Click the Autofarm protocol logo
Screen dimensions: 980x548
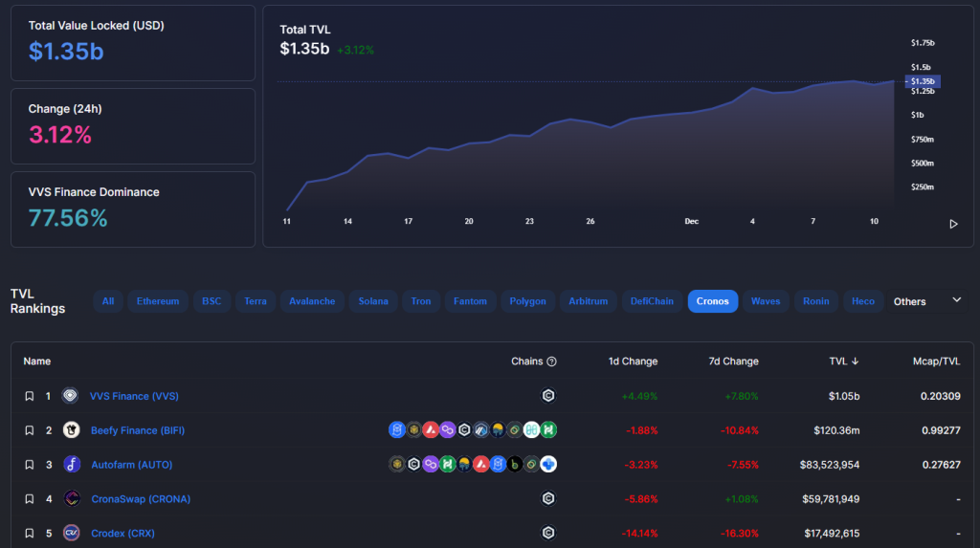tap(72, 464)
